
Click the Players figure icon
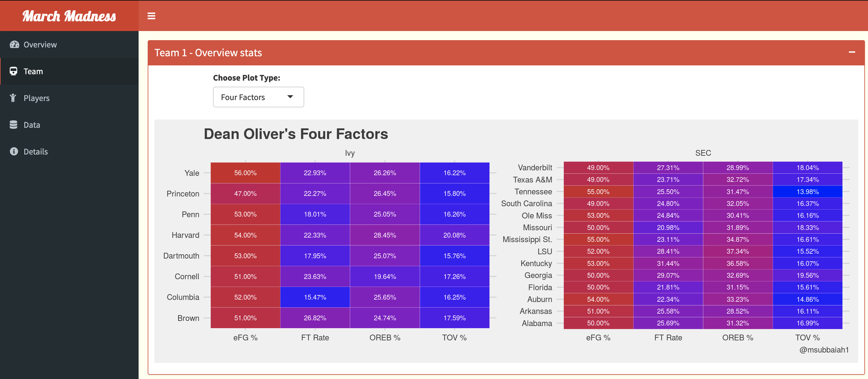pyautogui.click(x=13, y=98)
